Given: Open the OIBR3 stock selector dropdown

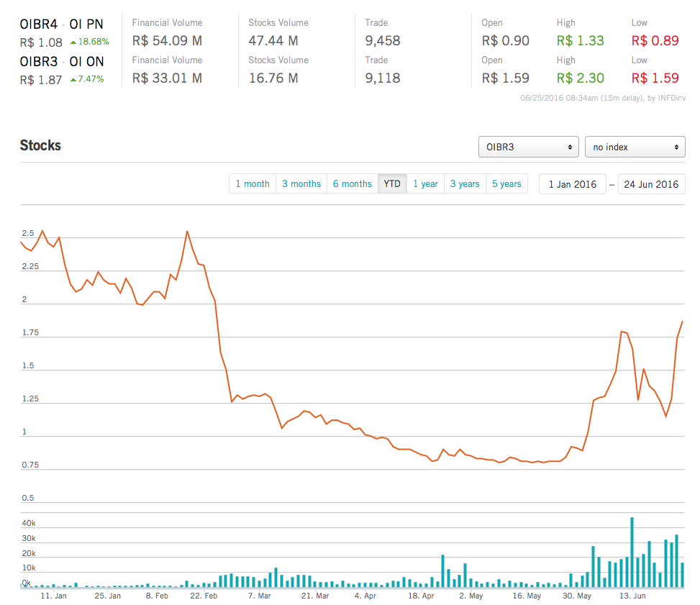Looking at the screenshot, I should tap(529, 147).
